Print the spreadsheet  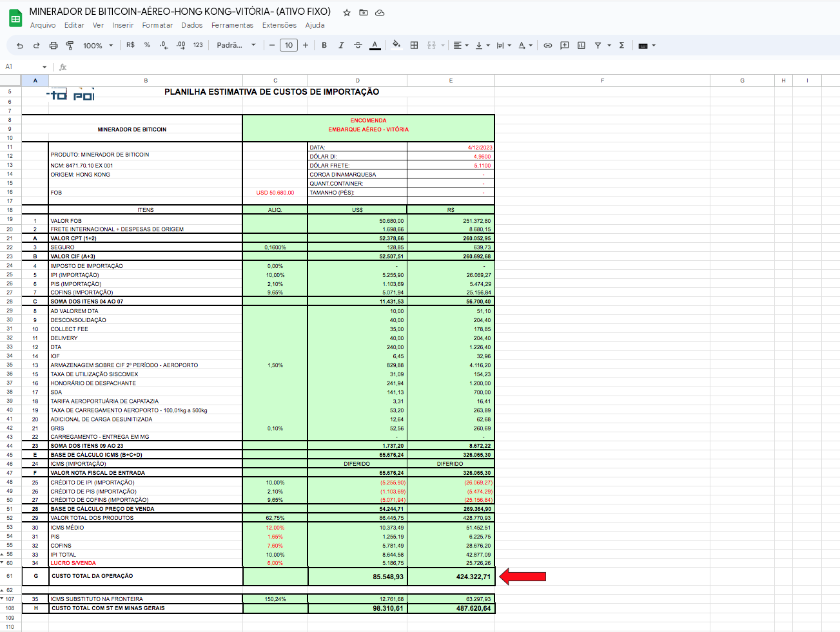[x=54, y=46]
